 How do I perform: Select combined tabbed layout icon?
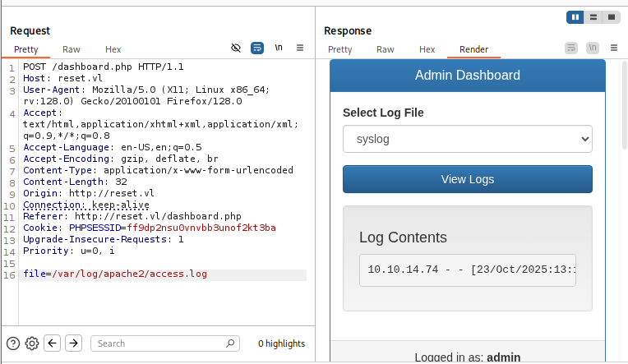click(x=612, y=17)
